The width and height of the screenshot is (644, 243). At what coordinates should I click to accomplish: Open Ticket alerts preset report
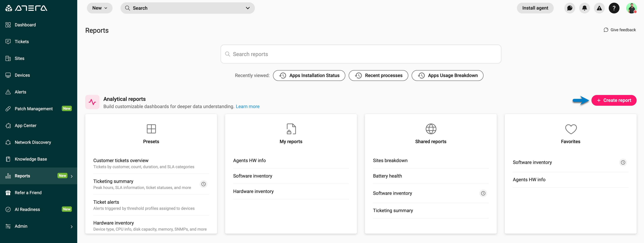[151, 205]
